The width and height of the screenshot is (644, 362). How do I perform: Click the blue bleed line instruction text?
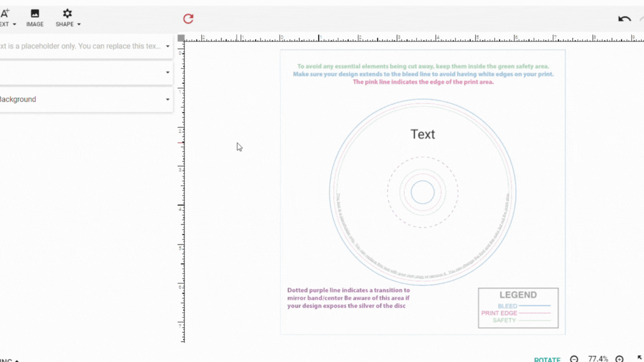423,74
